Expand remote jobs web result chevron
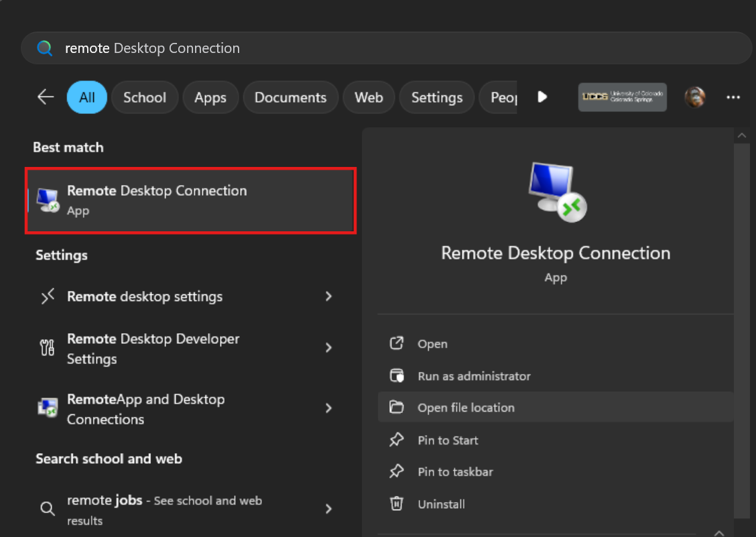This screenshot has height=537, width=756. tap(329, 509)
